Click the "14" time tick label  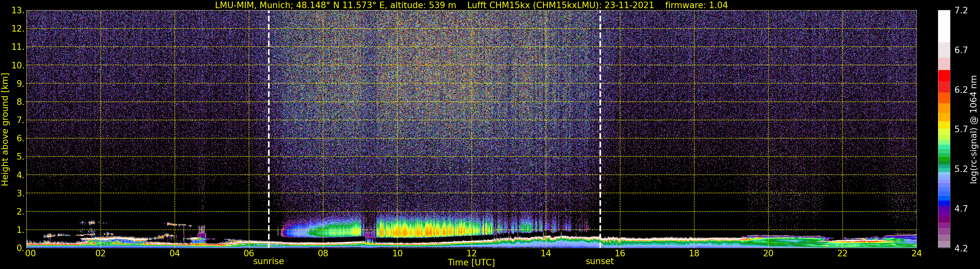pos(545,253)
